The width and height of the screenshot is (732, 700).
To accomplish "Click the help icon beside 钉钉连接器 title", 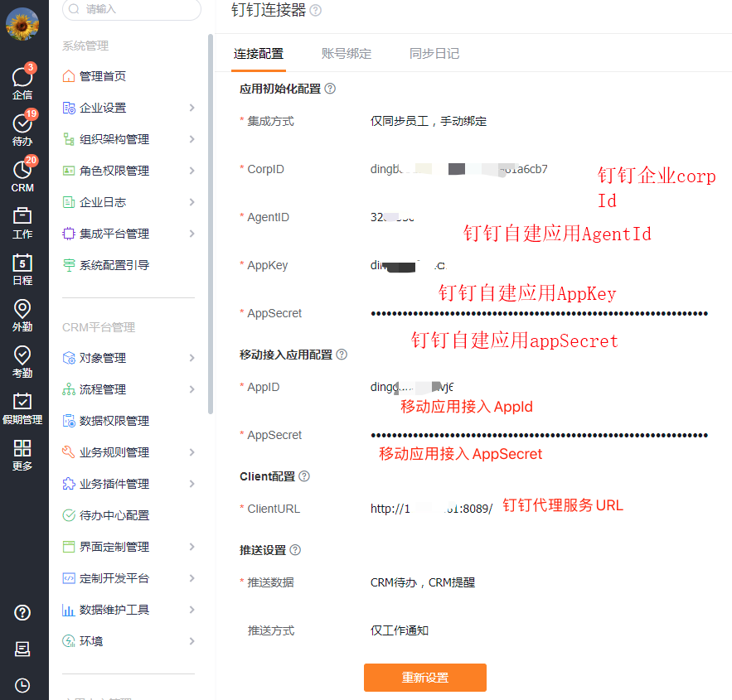I will (316, 10).
